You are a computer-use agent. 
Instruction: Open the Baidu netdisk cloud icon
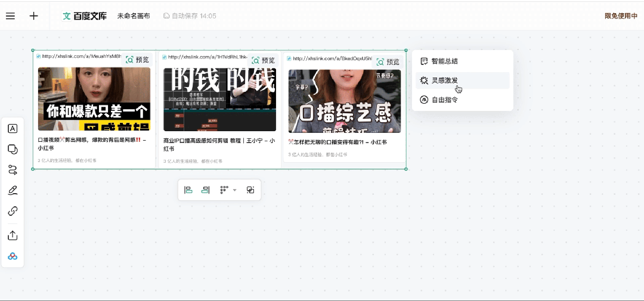(13, 256)
